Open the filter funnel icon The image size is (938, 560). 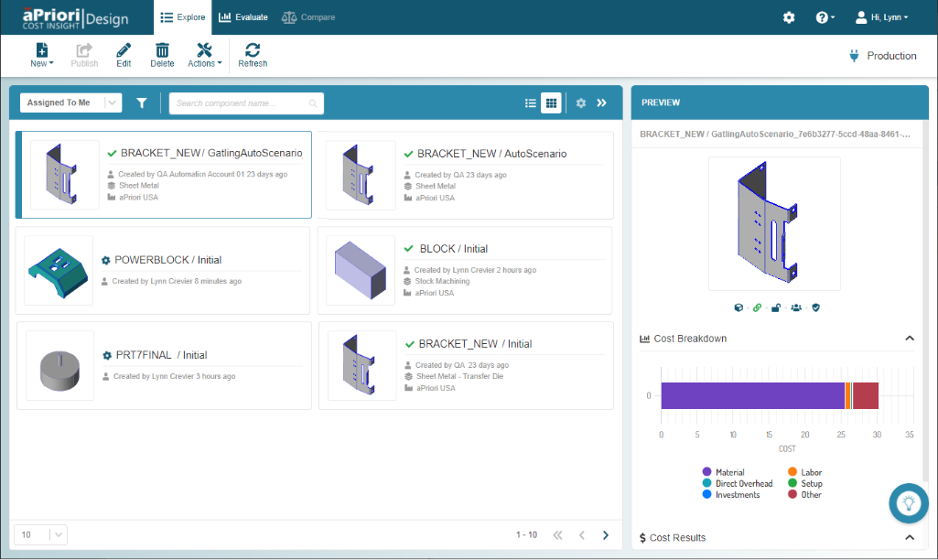142,102
